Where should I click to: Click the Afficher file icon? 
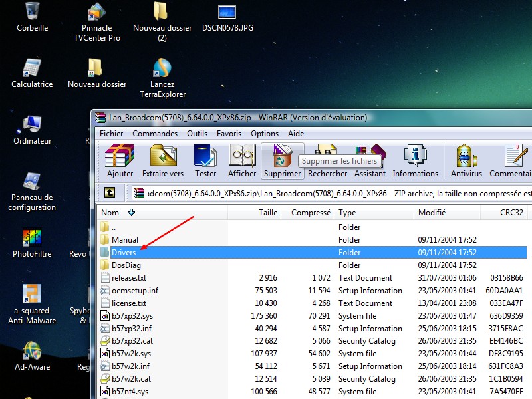point(242,160)
